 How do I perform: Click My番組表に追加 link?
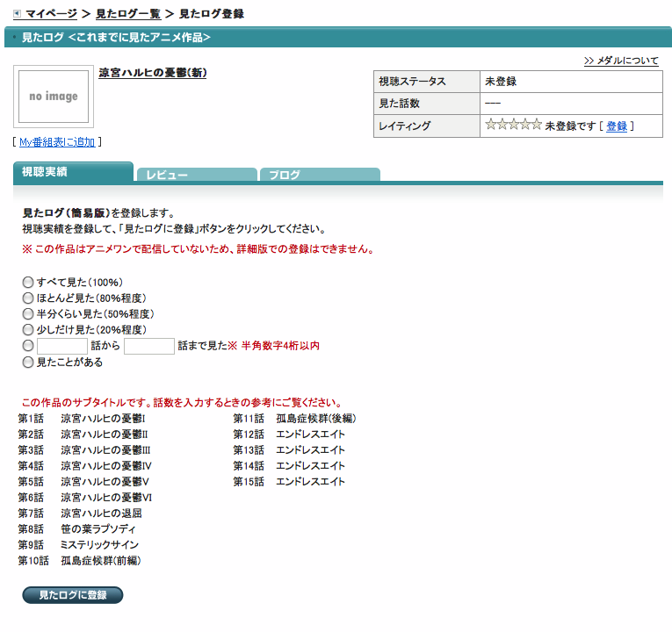pyautogui.click(x=57, y=142)
